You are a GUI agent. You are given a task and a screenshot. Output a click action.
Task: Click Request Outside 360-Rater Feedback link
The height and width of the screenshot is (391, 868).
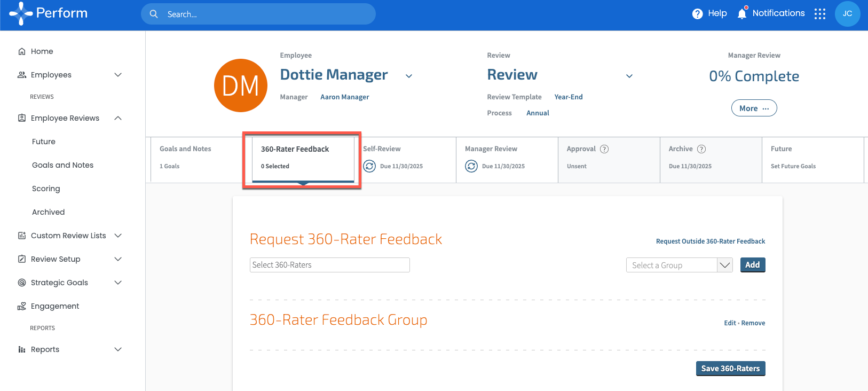coord(710,241)
